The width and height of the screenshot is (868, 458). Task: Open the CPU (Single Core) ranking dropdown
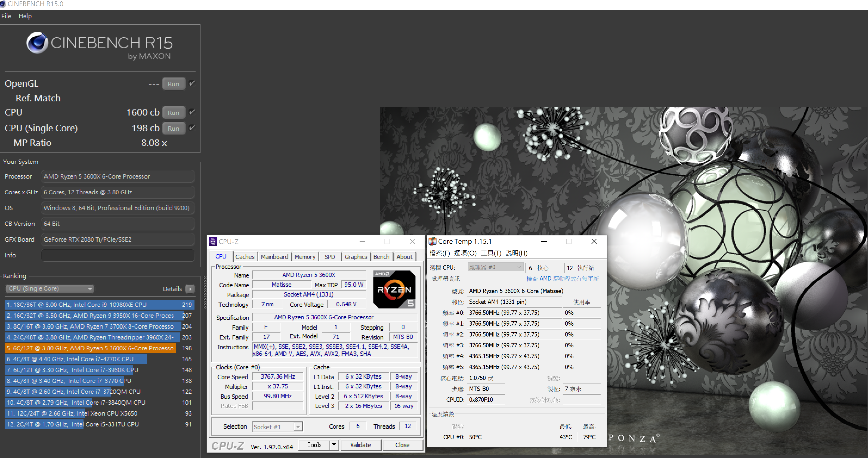[x=50, y=289]
